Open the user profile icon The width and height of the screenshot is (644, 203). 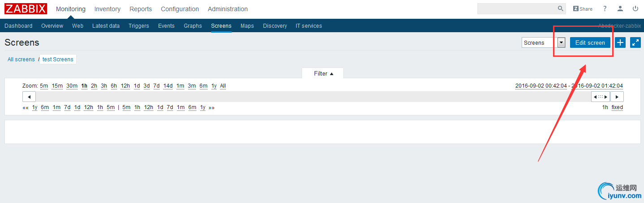click(x=620, y=8)
